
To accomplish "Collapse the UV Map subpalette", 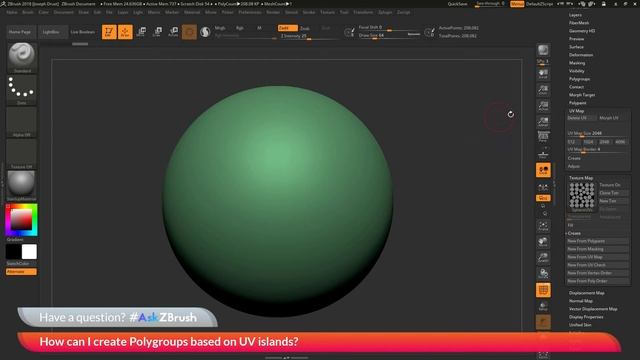I will (x=576, y=111).
